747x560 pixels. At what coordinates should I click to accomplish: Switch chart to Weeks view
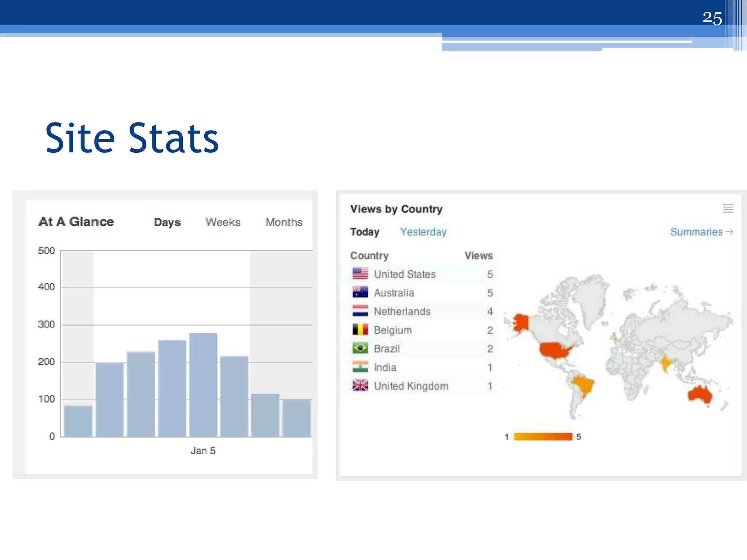[223, 222]
